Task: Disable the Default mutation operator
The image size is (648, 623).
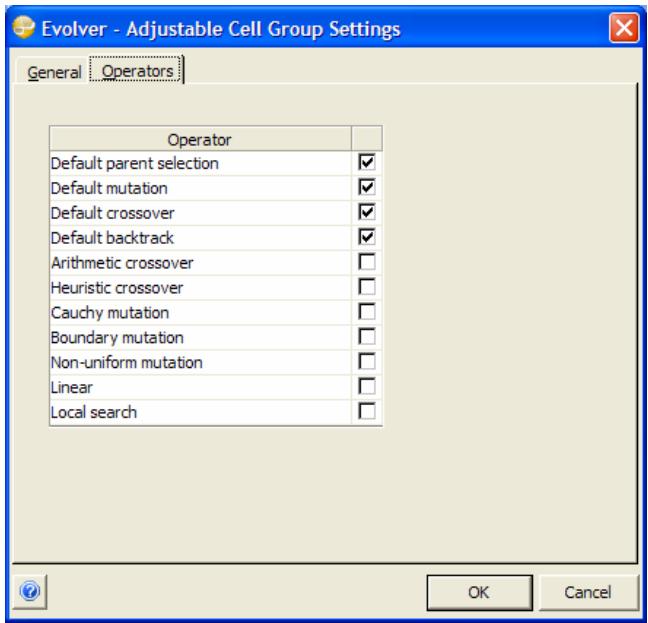Action: 366,186
